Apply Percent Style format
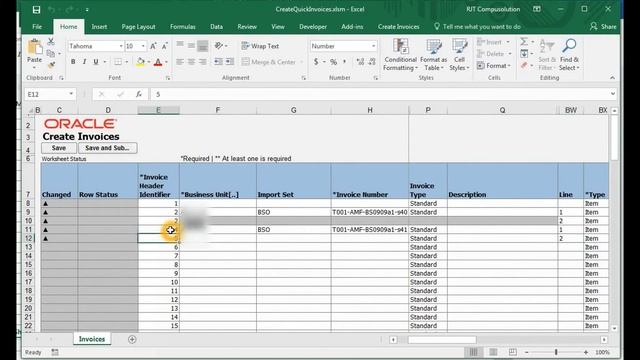 (x=333, y=62)
